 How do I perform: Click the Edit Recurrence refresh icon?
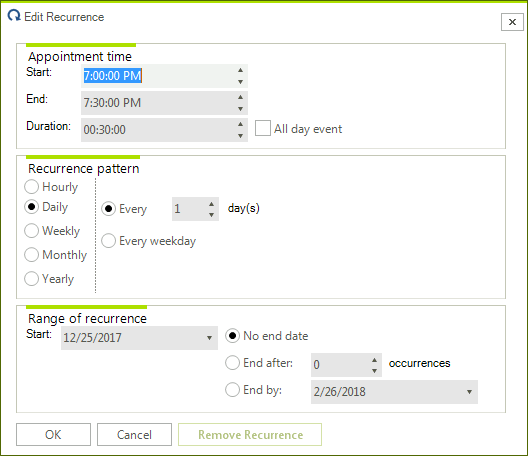[14, 15]
